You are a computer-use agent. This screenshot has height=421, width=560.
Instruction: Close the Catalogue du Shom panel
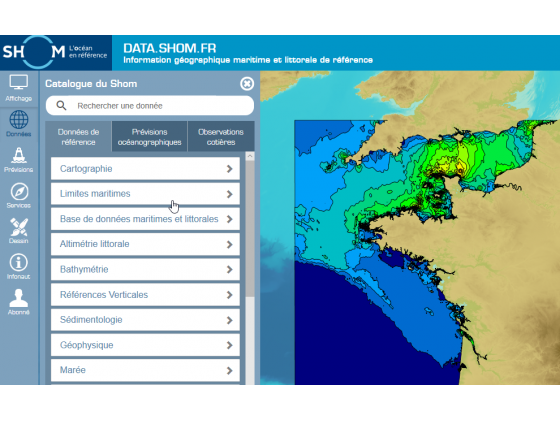coord(247,84)
